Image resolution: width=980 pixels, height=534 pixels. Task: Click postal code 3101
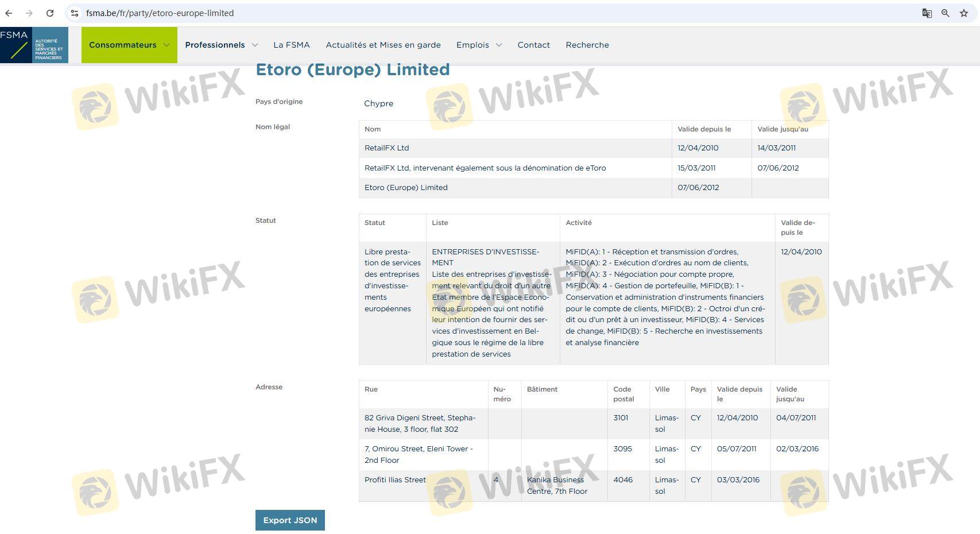[621, 418]
